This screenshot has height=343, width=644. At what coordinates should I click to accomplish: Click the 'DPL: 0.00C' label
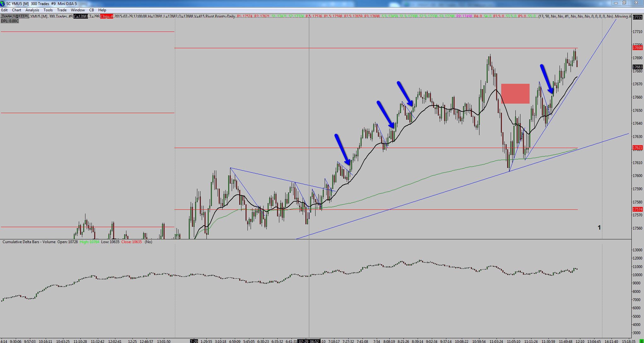(x=10, y=21)
